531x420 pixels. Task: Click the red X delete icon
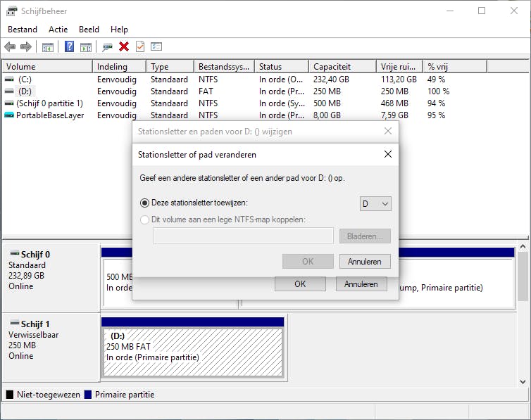(x=124, y=46)
